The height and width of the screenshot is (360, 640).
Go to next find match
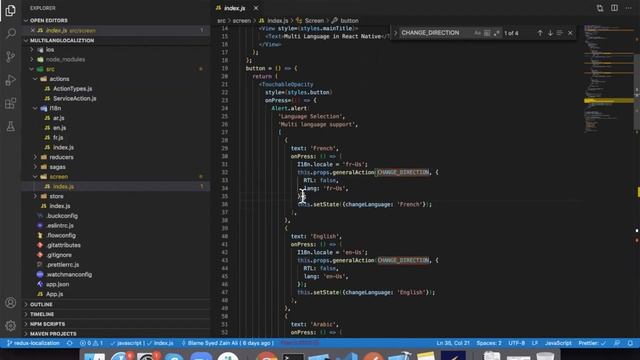click(550, 33)
